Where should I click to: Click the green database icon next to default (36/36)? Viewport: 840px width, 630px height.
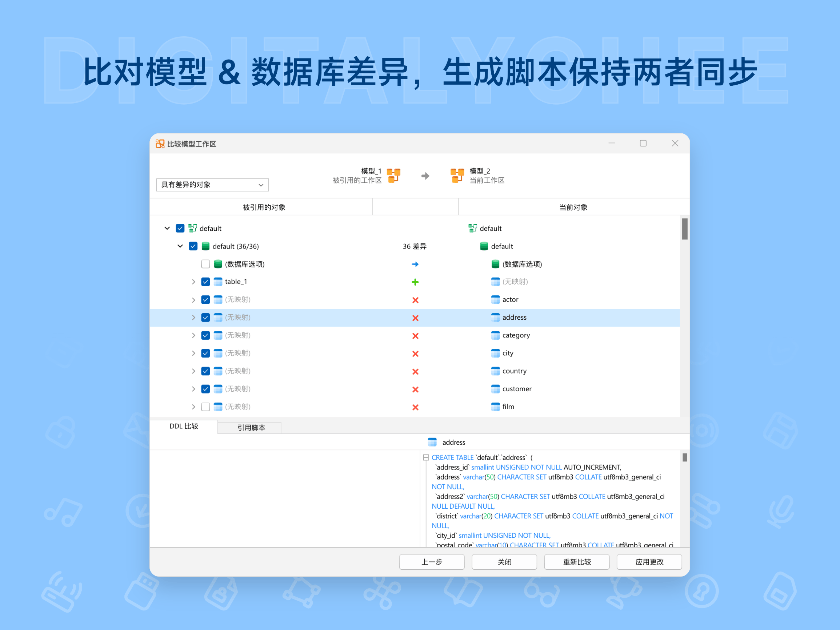coord(205,246)
